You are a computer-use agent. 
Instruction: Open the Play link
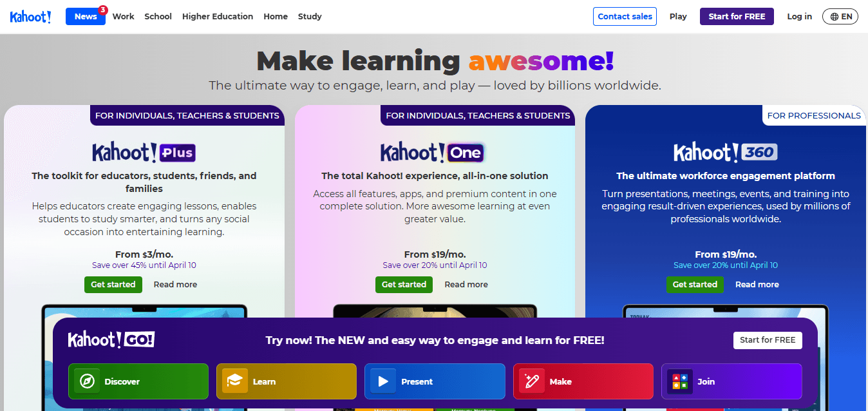pyautogui.click(x=678, y=16)
